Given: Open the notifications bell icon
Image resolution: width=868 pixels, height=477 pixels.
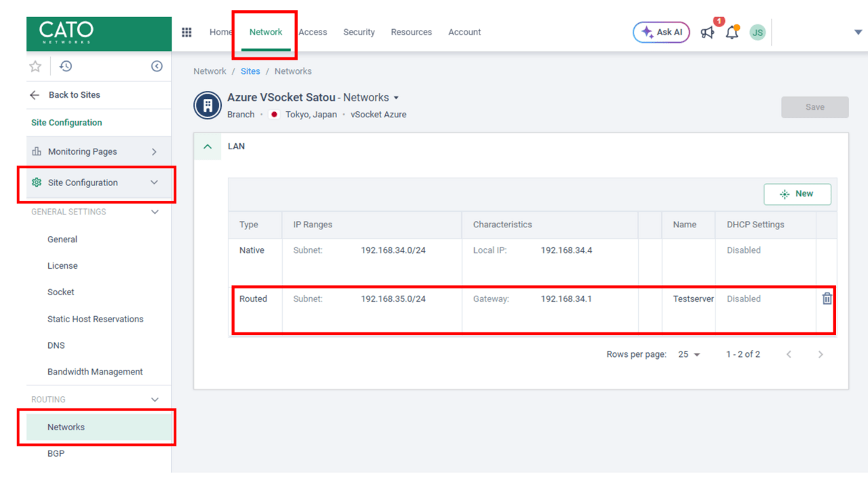Looking at the screenshot, I should coord(732,32).
